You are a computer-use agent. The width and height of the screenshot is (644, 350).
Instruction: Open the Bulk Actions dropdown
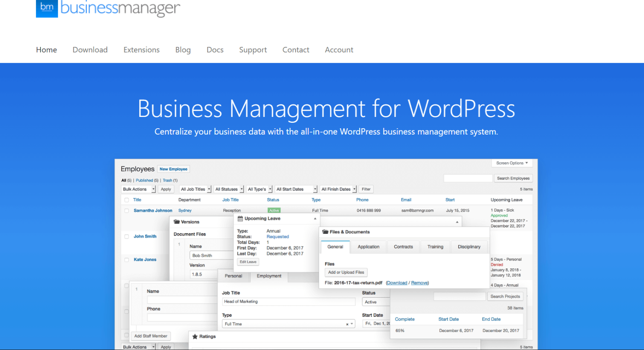[138, 189]
